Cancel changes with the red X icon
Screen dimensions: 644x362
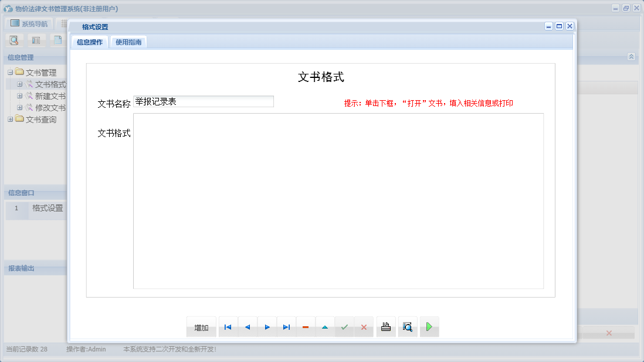[x=363, y=327]
